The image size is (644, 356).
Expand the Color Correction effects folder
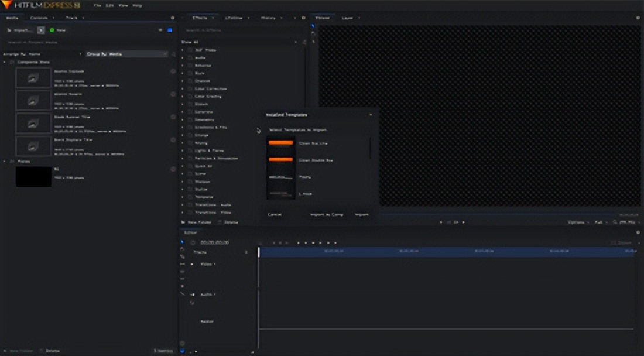click(182, 88)
